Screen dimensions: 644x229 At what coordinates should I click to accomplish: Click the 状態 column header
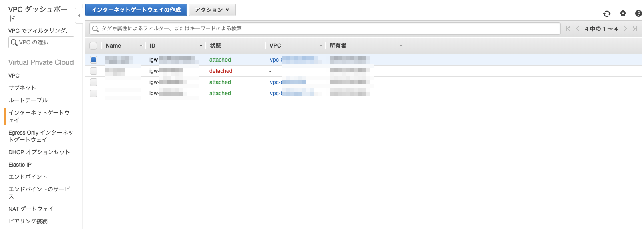coord(215,46)
